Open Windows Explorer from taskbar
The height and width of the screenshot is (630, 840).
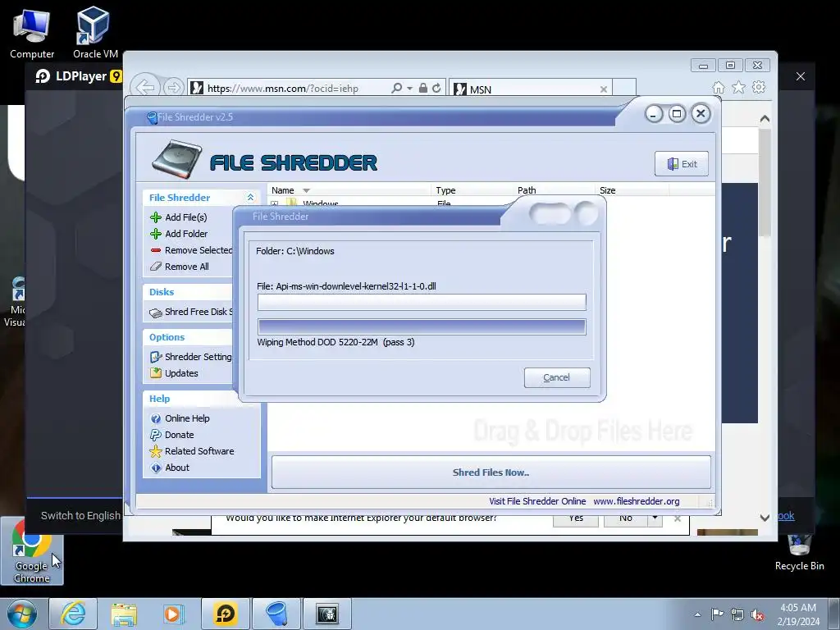124,614
